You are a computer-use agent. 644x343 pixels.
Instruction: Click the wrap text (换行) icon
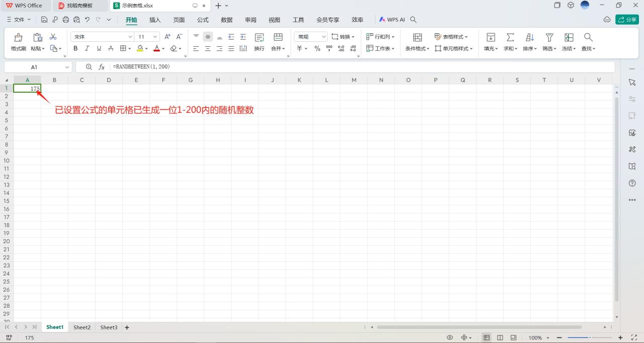click(259, 37)
